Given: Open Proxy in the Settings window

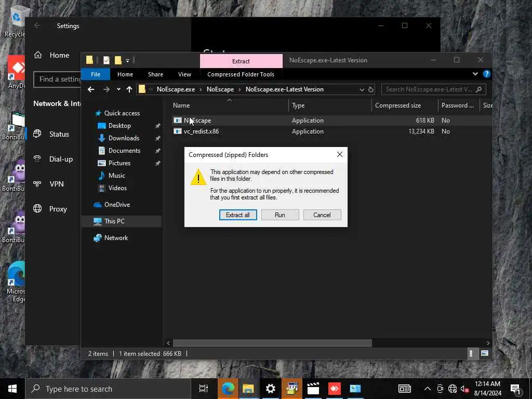Looking at the screenshot, I should click(x=58, y=209).
